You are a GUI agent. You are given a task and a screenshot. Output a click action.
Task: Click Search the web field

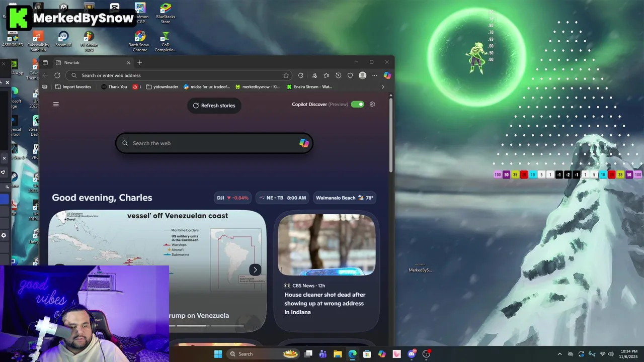click(x=214, y=143)
